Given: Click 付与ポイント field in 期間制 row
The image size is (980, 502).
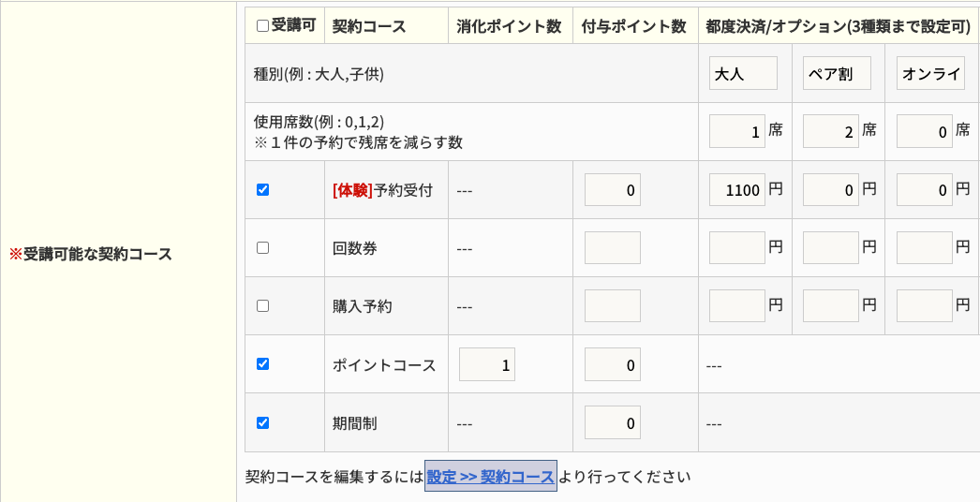Looking at the screenshot, I should pos(613,423).
